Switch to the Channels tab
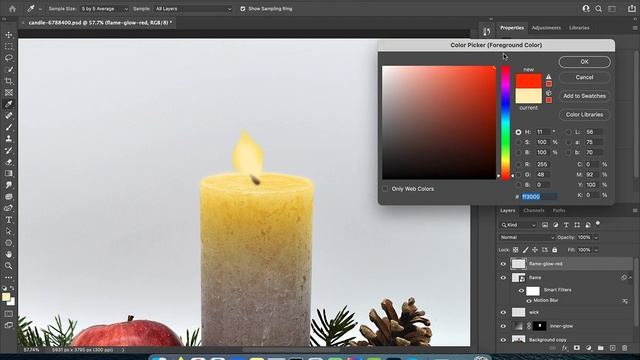The image size is (640, 360). pos(534,211)
